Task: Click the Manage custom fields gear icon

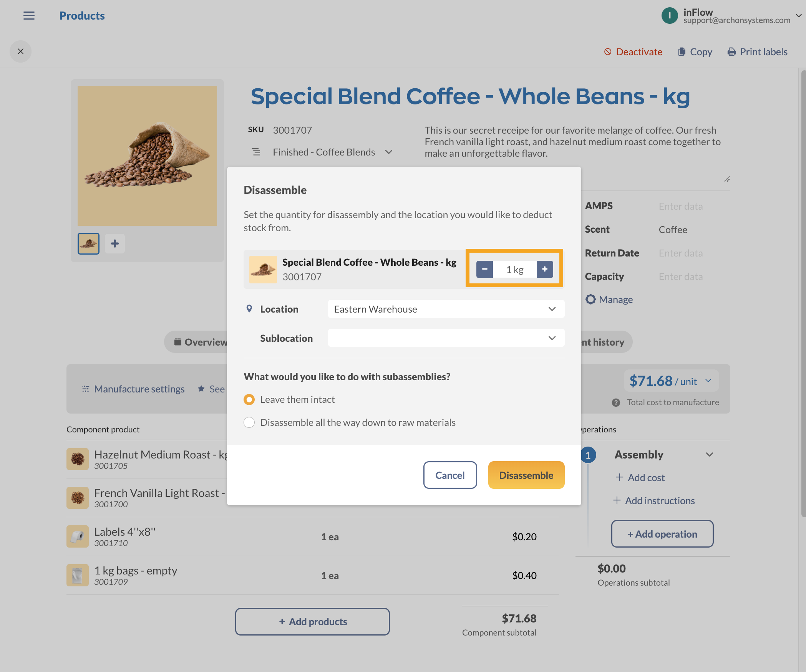Action: 590,300
